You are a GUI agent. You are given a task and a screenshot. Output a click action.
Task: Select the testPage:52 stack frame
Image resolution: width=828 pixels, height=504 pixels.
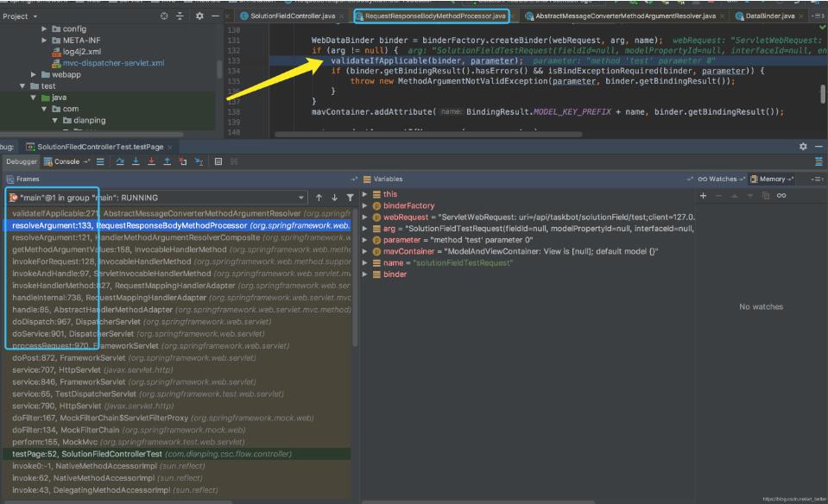coord(86,454)
